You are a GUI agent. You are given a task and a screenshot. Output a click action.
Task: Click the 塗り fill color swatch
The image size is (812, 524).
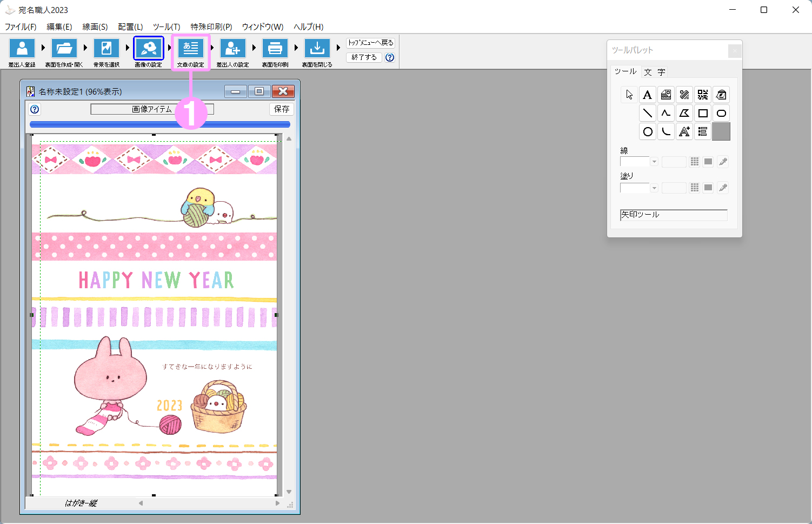pos(708,188)
